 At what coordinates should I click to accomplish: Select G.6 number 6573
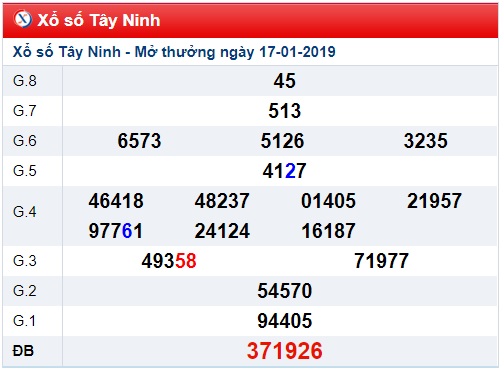(x=139, y=141)
